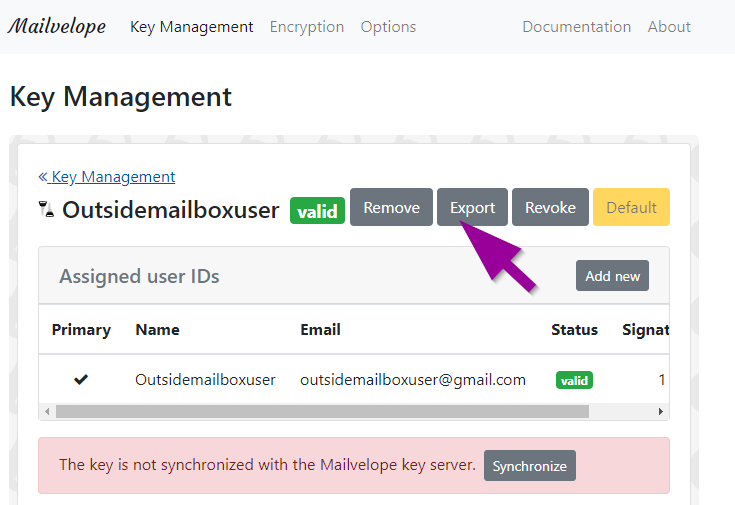735x505 pixels.
Task: Export the Outsidemailboxuser key
Action: point(472,207)
